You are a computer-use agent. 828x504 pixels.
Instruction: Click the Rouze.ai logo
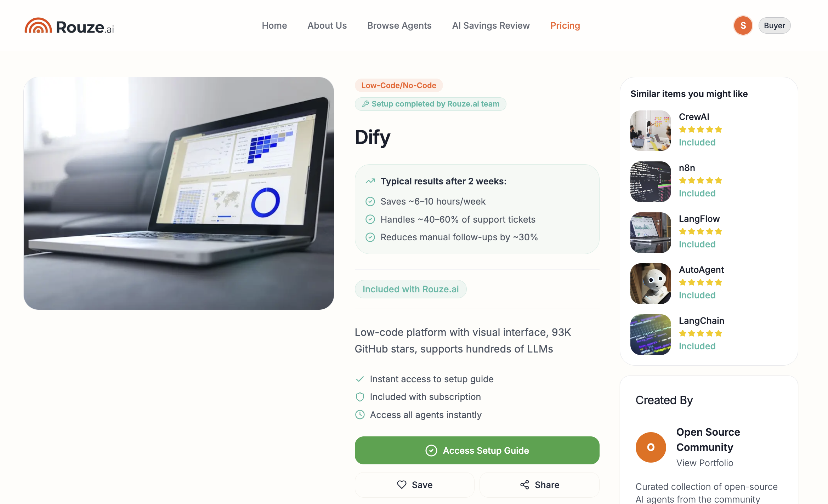pyautogui.click(x=69, y=26)
